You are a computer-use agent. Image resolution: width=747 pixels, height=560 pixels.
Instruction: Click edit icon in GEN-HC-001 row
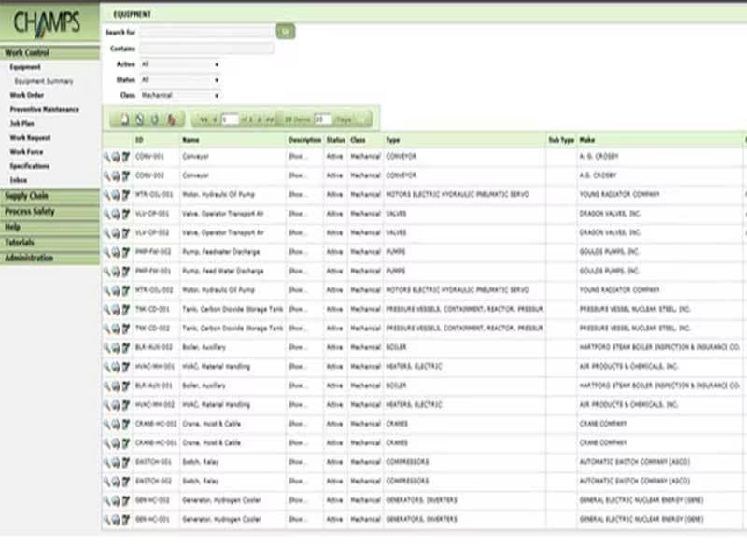(126, 520)
